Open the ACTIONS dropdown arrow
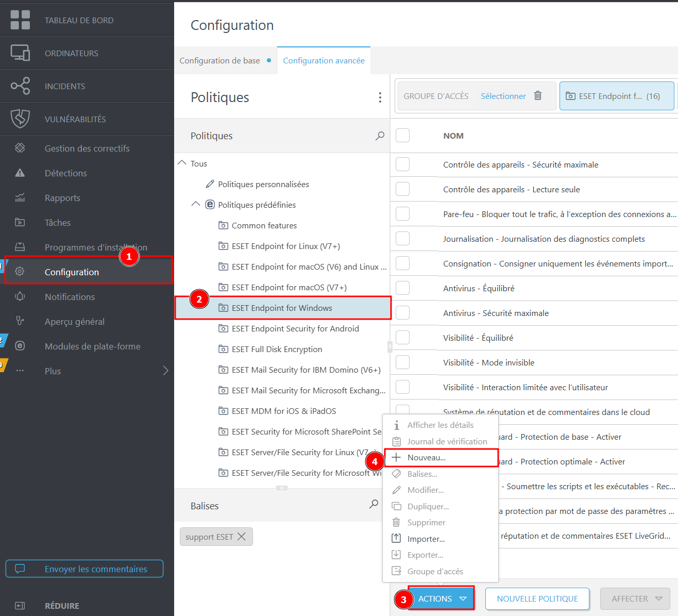This screenshot has width=678, height=616. 463,598
